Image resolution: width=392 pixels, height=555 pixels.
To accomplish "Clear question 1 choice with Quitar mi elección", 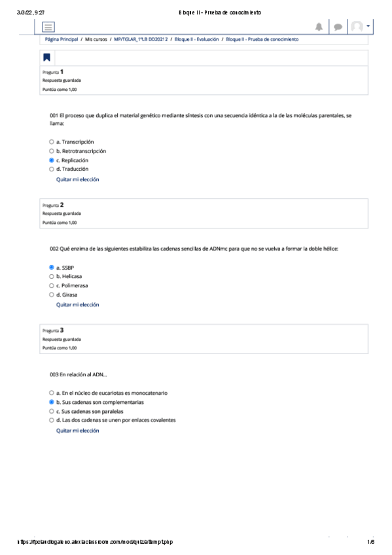I will [77, 179].
